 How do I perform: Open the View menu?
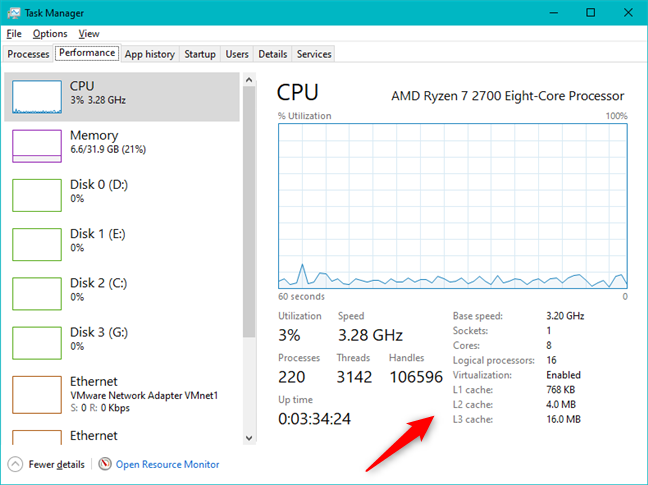[x=89, y=34]
